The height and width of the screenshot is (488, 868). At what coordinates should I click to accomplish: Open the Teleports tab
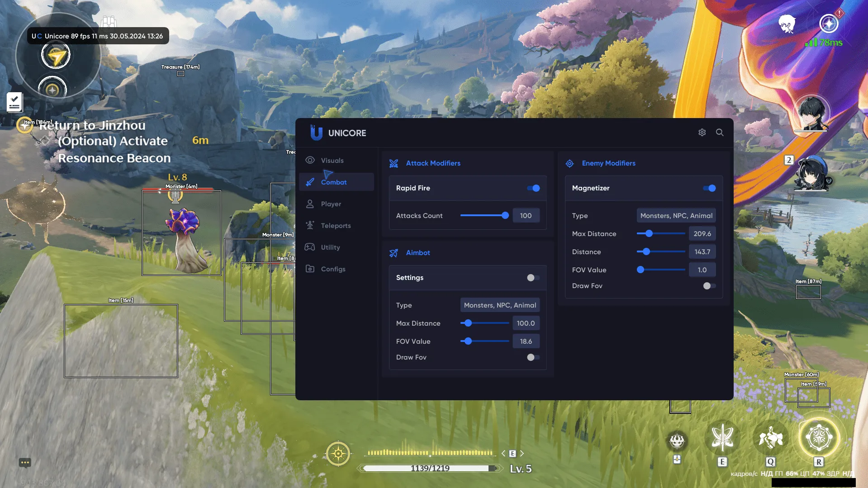[336, 226]
